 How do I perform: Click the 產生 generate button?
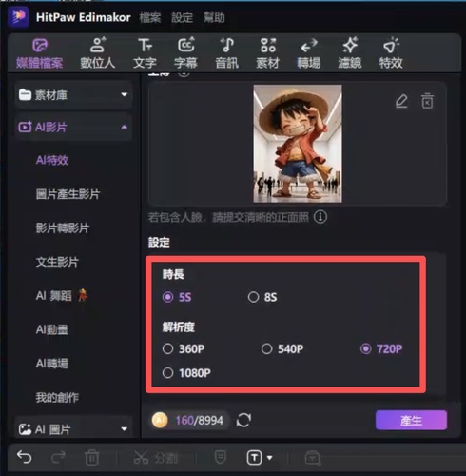(411, 420)
